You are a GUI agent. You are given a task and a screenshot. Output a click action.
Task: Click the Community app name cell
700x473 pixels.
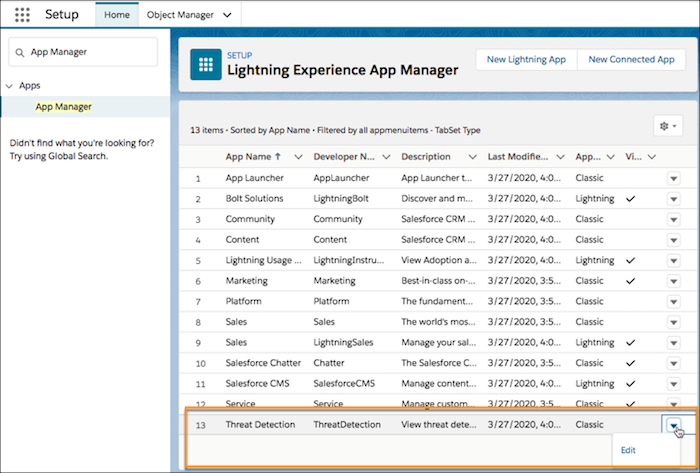(250, 219)
